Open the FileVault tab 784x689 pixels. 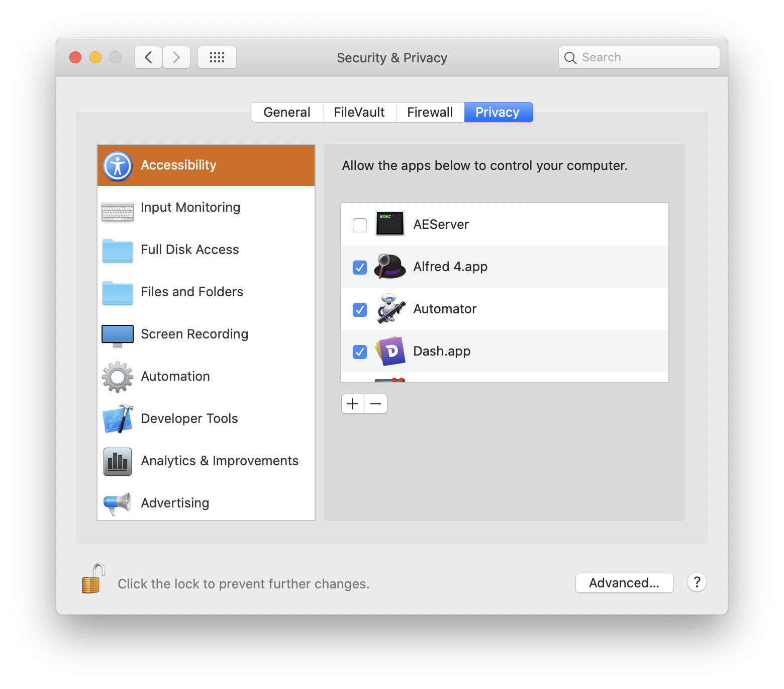tap(359, 112)
